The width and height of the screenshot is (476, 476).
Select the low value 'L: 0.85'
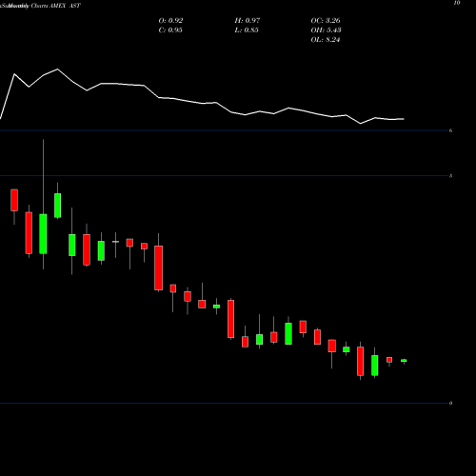point(247,30)
